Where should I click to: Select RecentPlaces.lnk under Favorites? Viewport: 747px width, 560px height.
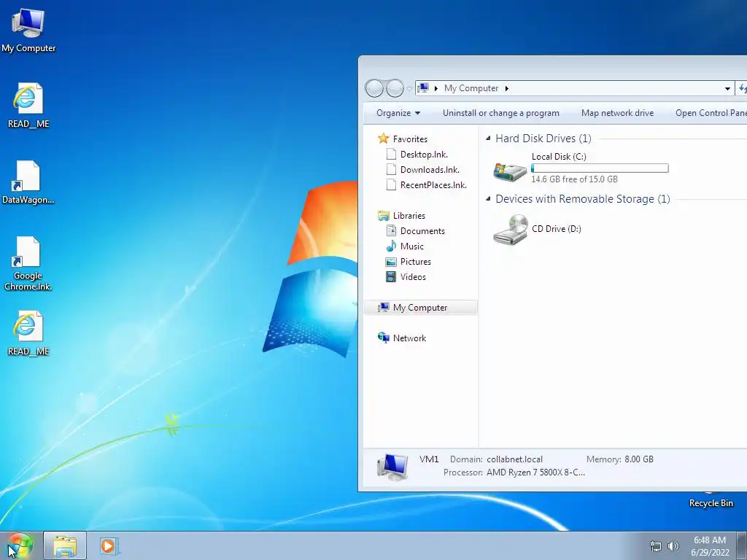pyautogui.click(x=433, y=184)
